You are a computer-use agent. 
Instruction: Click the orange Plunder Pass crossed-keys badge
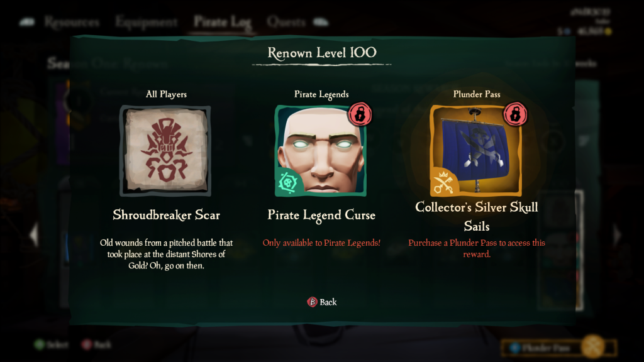pos(443,182)
